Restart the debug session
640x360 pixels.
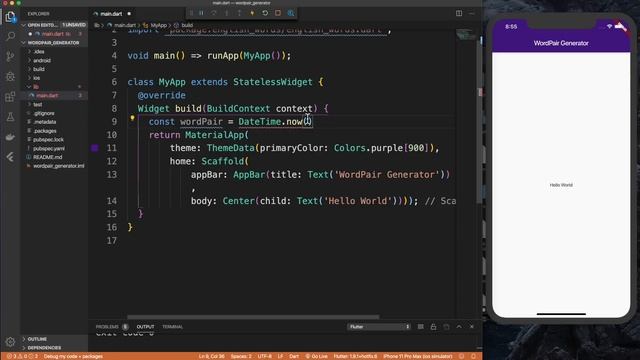tap(265, 13)
